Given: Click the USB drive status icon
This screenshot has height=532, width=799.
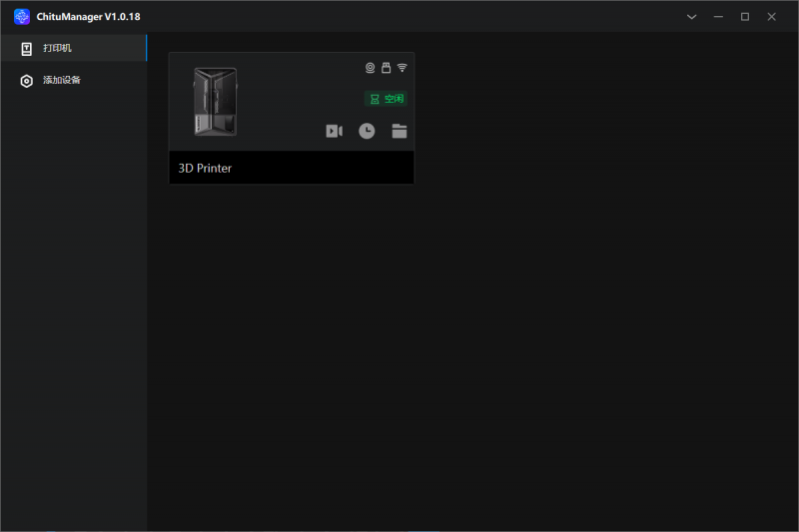Looking at the screenshot, I should point(386,68).
